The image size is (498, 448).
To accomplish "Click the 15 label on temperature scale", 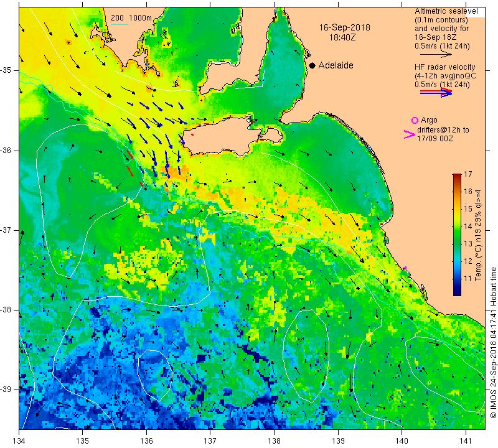I will pos(468,209).
